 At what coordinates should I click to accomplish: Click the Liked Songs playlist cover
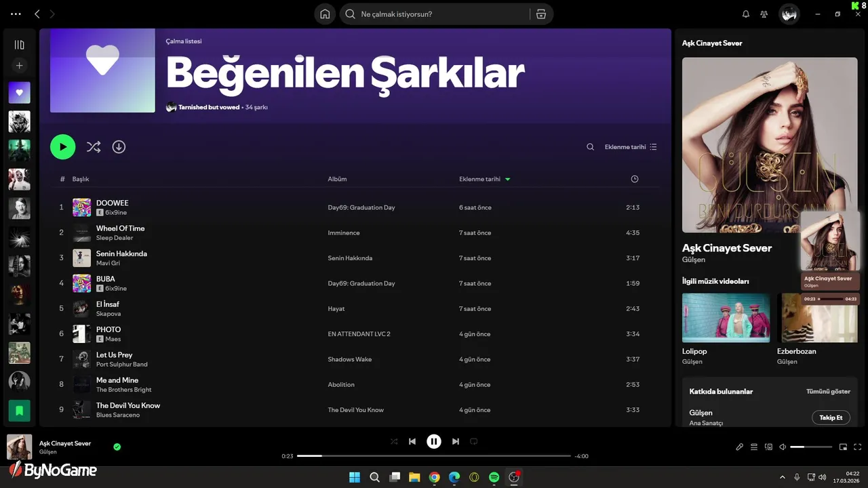102,70
